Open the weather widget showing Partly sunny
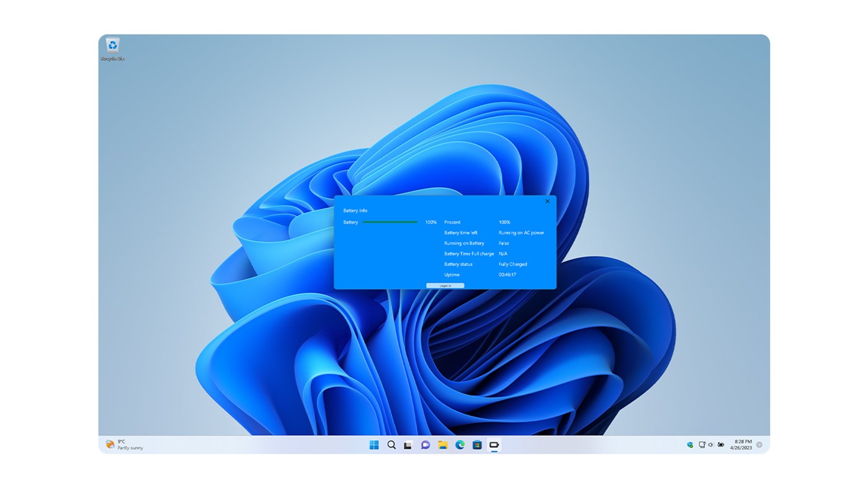The width and height of the screenshot is (868, 488). point(125,445)
